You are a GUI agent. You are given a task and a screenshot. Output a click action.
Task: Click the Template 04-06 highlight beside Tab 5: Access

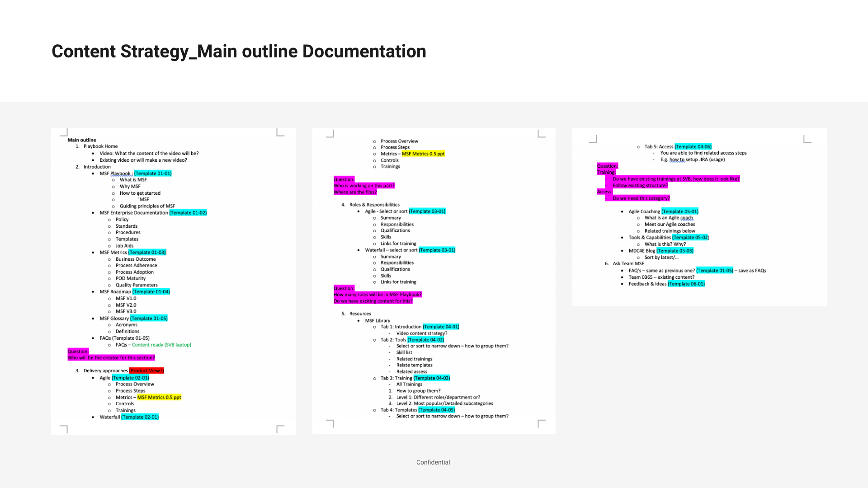[693, 147]
